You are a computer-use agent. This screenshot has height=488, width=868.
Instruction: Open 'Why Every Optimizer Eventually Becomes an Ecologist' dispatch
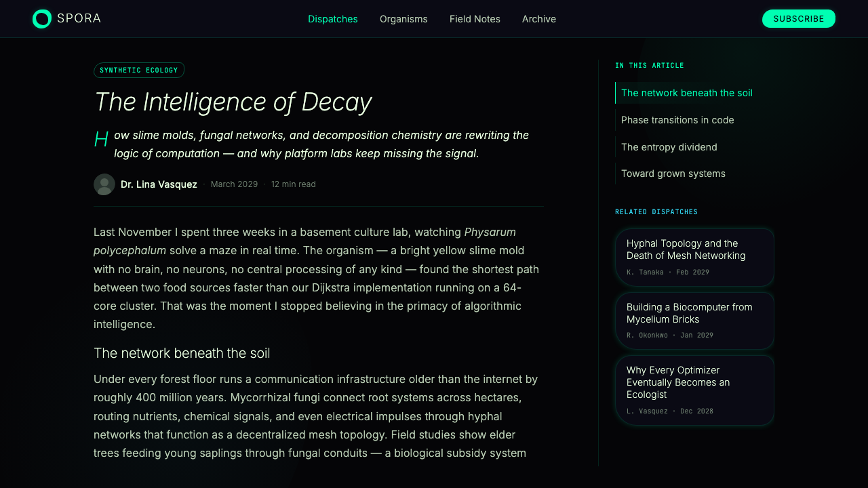(x=694, y=390)
